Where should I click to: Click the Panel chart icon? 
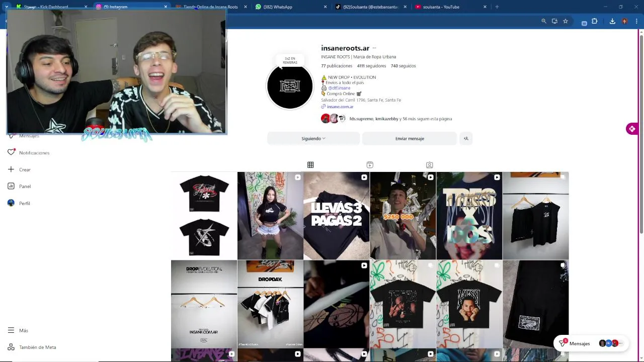(11, 186)
